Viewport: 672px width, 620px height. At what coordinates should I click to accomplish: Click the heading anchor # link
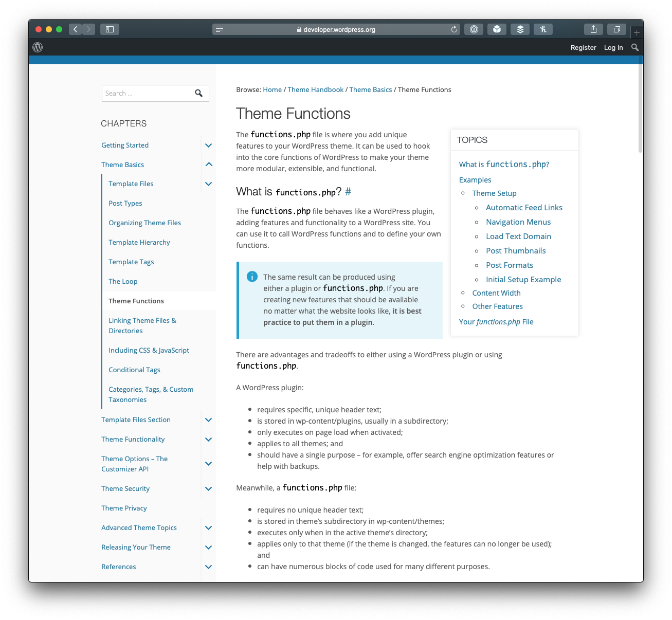[x=348, y=192]
